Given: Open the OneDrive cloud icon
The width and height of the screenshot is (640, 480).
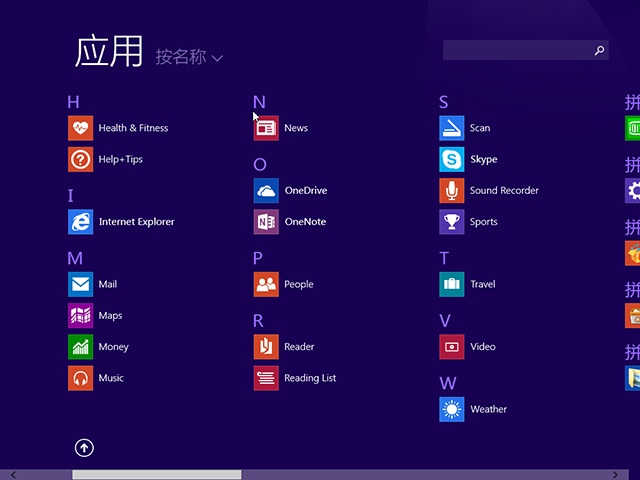Looking at the screenshot, I should (266, 190).
